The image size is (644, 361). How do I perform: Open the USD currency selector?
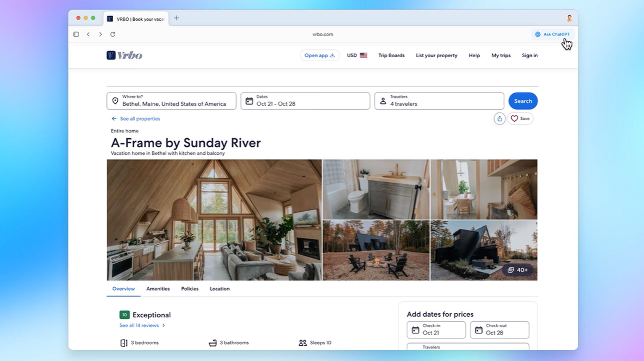(357, 55)
